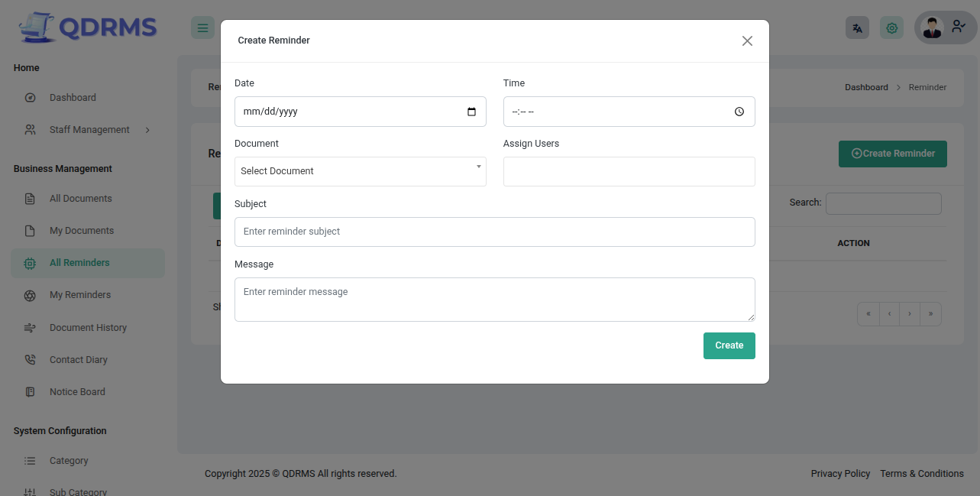Click the settings gear icon in header
This screenshot has width=980, height=496.
point(891,28)
